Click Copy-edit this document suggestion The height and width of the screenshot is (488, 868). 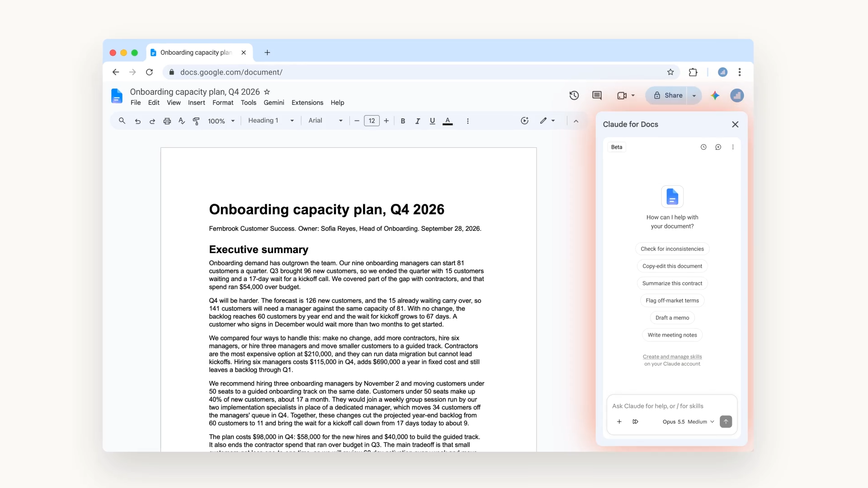pyautogui.click(x=672, y=266)
